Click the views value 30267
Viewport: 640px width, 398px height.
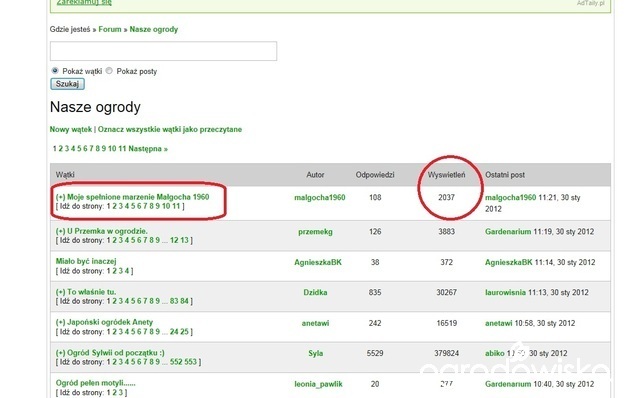click(x=446, y=293)
